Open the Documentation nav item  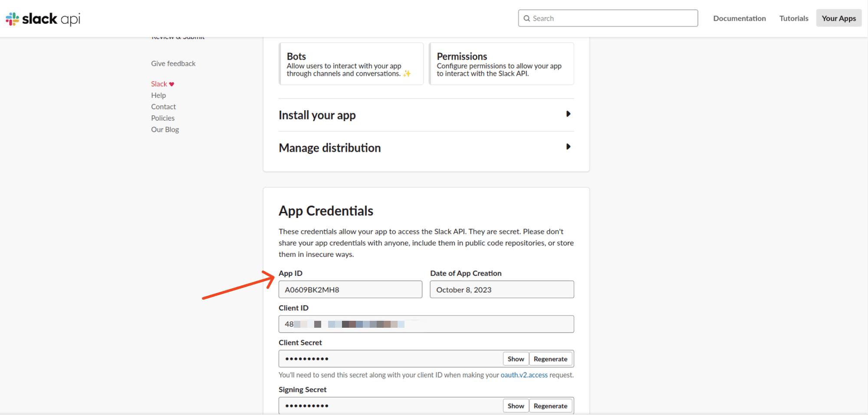click(x=739, y=18)
